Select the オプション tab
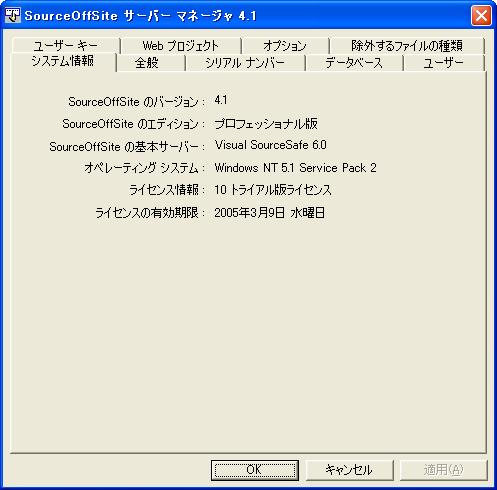The image size is (497, 490). [285, 46]
